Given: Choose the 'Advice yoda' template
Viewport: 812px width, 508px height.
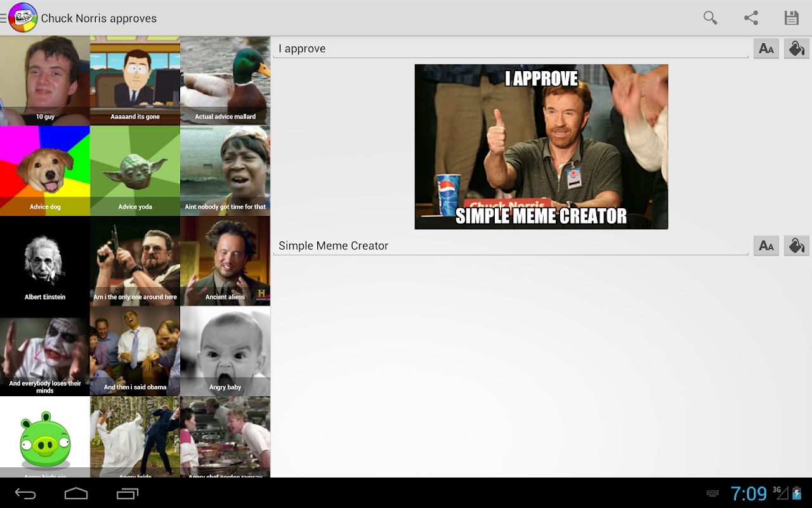Looking at the screenshot, I should click(135, 171).
